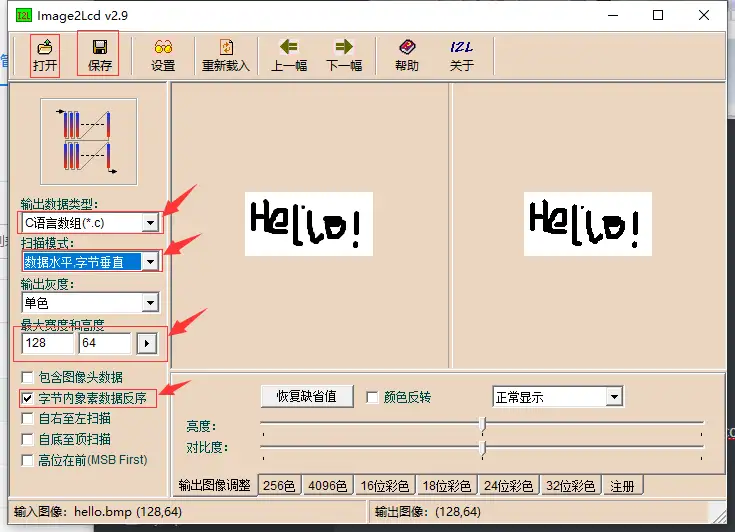The width and height of the screenshot is (735, 532).
Task: Click the 亮度 brightness slider handle
Action: (482, 424)
